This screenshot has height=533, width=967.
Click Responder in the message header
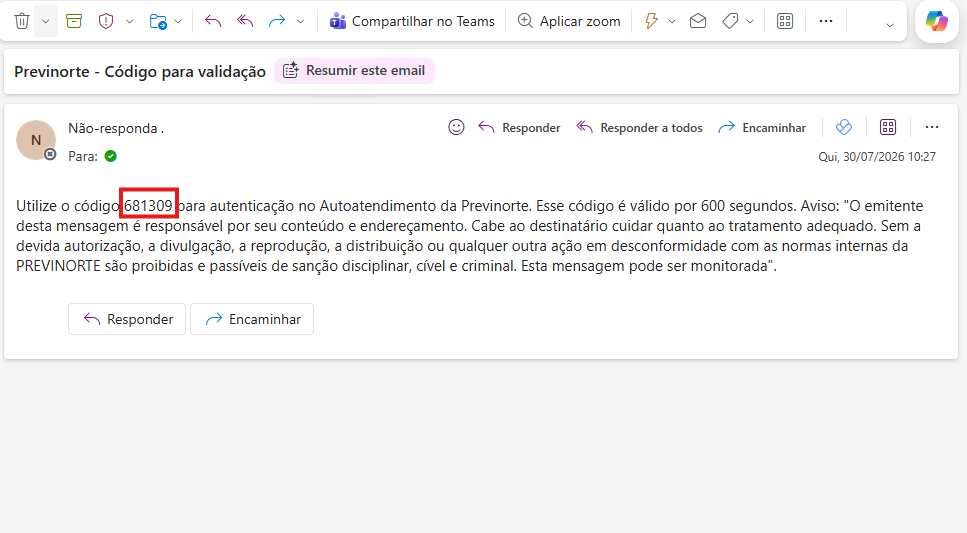(519, 128)
